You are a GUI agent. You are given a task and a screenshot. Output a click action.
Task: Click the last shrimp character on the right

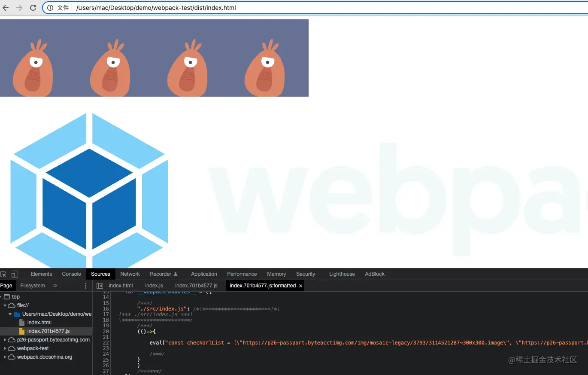(264, 68)
